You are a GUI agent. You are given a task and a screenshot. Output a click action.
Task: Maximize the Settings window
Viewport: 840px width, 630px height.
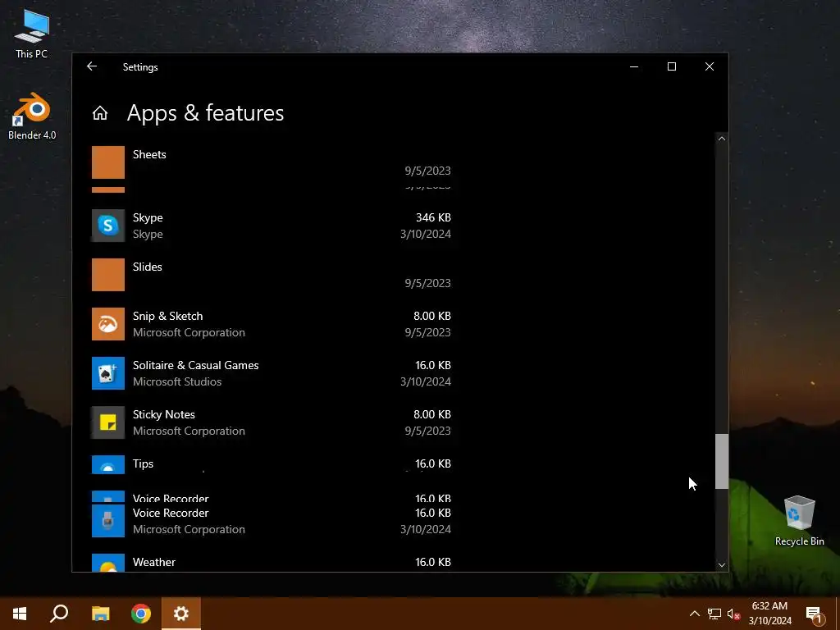671,66
